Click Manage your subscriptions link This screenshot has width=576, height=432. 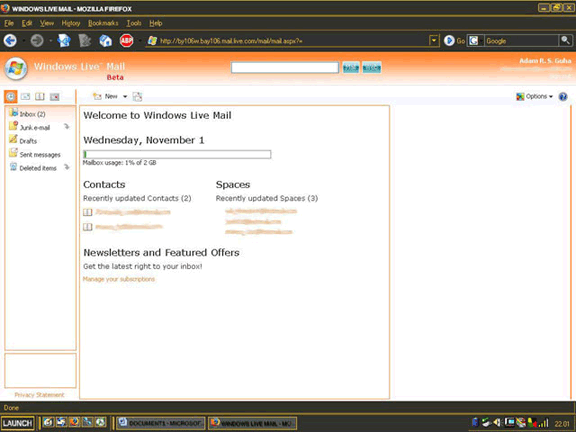(119, 279)
